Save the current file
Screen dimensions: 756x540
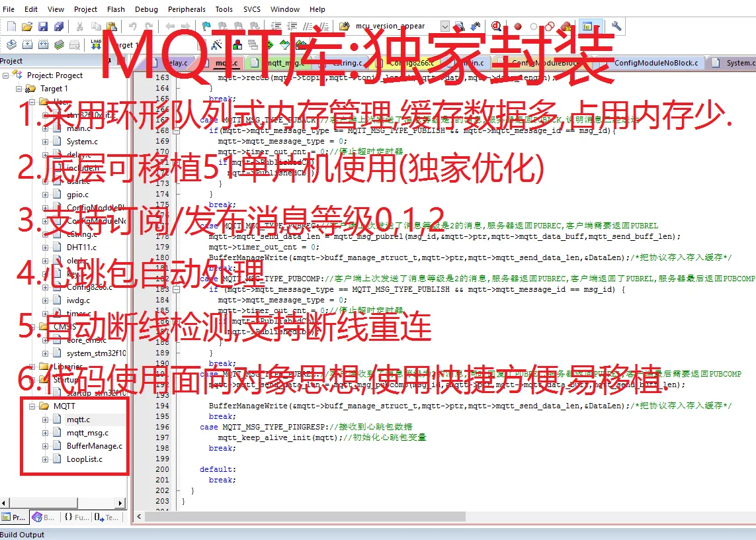(x=43, y=26)
